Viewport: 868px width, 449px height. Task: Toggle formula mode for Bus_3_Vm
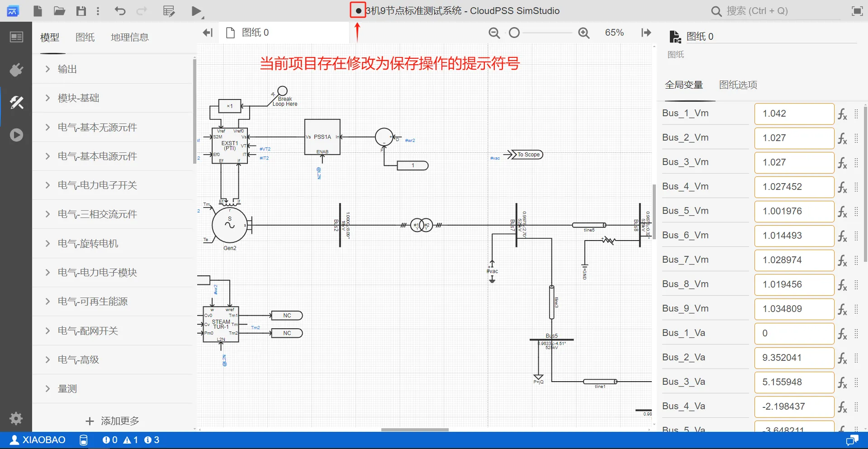click(842, 163)
